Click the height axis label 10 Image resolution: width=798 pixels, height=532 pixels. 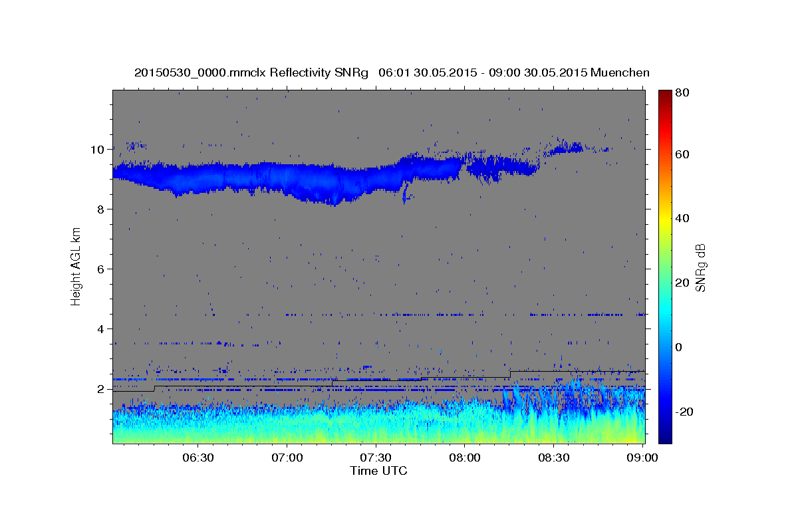point(99,150)
